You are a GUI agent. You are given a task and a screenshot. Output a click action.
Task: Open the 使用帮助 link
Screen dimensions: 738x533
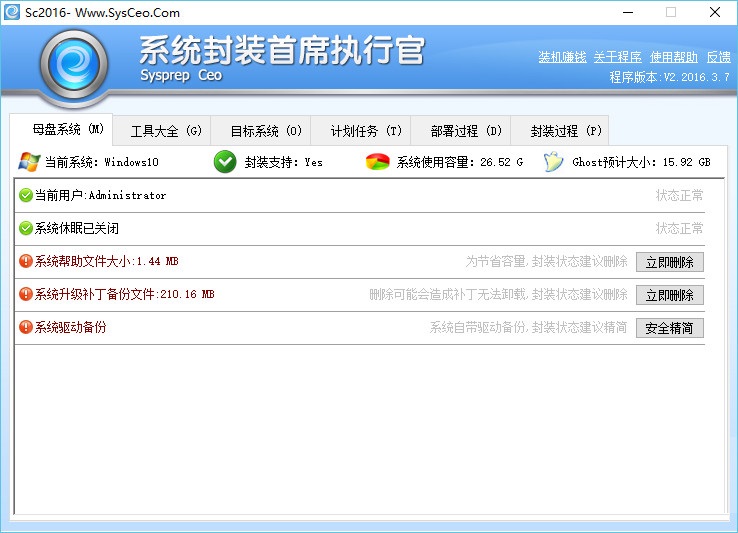(674, 57)
